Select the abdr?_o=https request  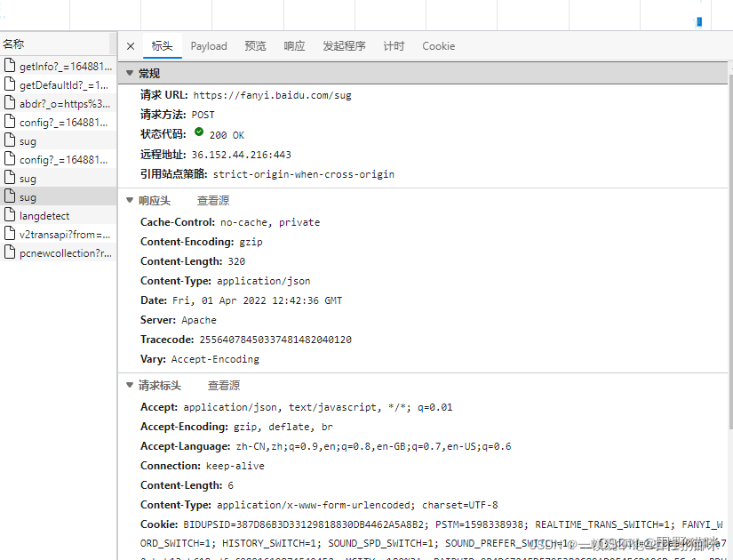click(58, 103)
